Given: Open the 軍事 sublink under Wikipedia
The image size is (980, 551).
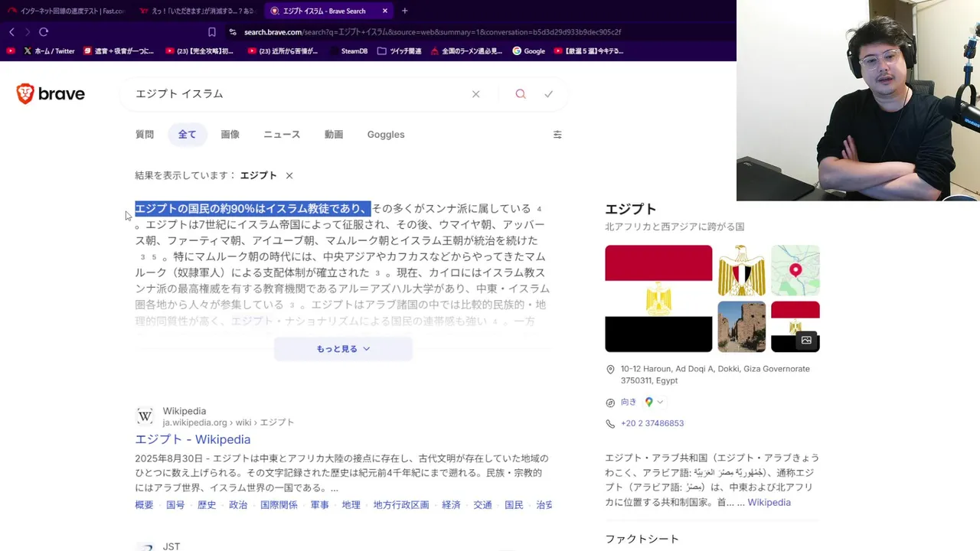Looking at the screenshot, I should coord(319,505).
